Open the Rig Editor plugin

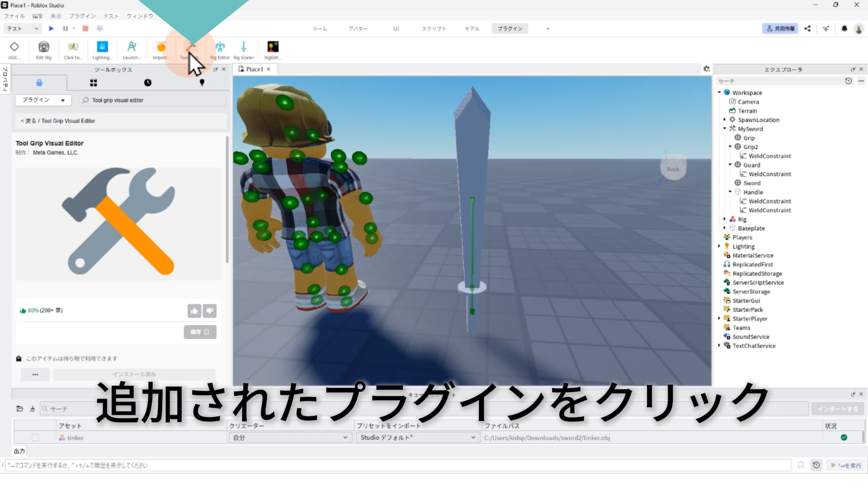click(220, 47)
